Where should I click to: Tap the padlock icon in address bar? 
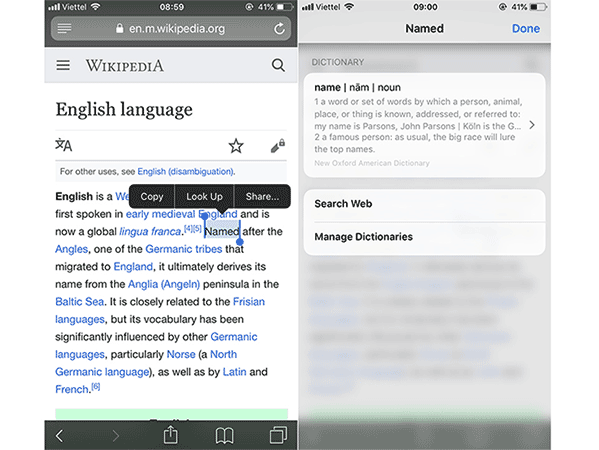(x=120, y=28)
